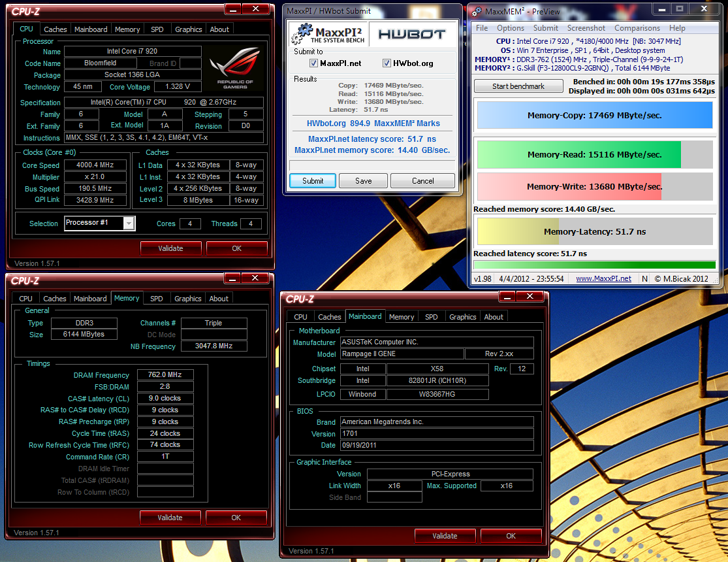The image size is (728, 562).
Task: Click the HWbot.org 894.9 MaxxMEM² Marks text
Action: point(373,124)
